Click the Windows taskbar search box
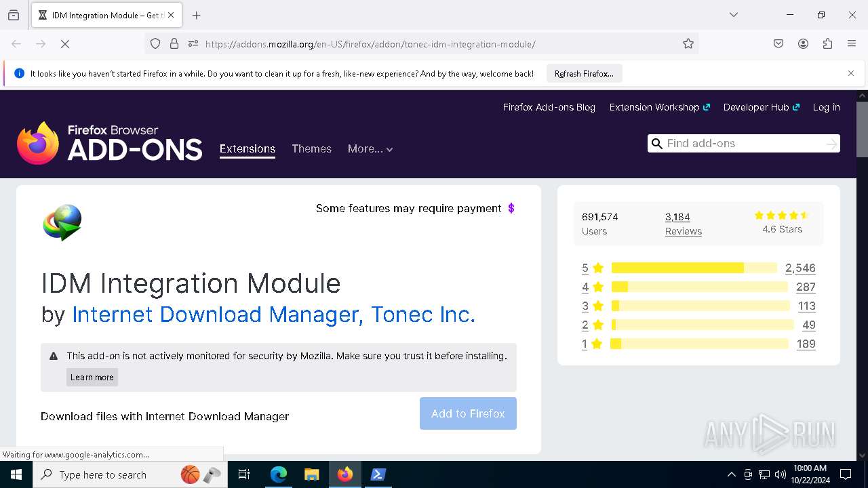This screenshot has height=488, width=868. point(130,474)
